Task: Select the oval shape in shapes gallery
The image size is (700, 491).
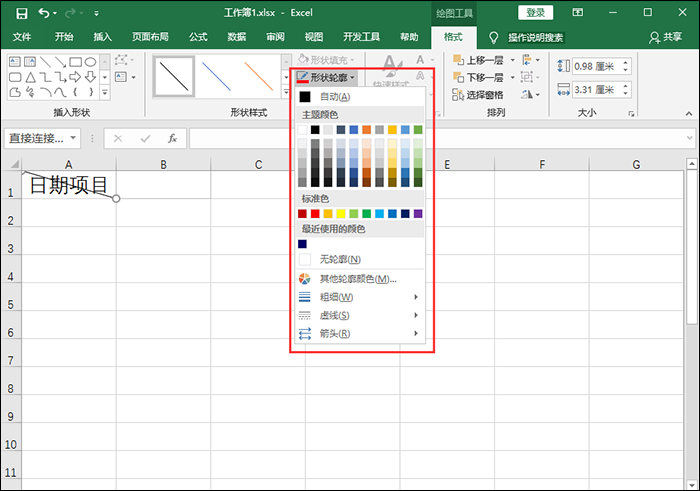Action: click(x=91, y=61)
